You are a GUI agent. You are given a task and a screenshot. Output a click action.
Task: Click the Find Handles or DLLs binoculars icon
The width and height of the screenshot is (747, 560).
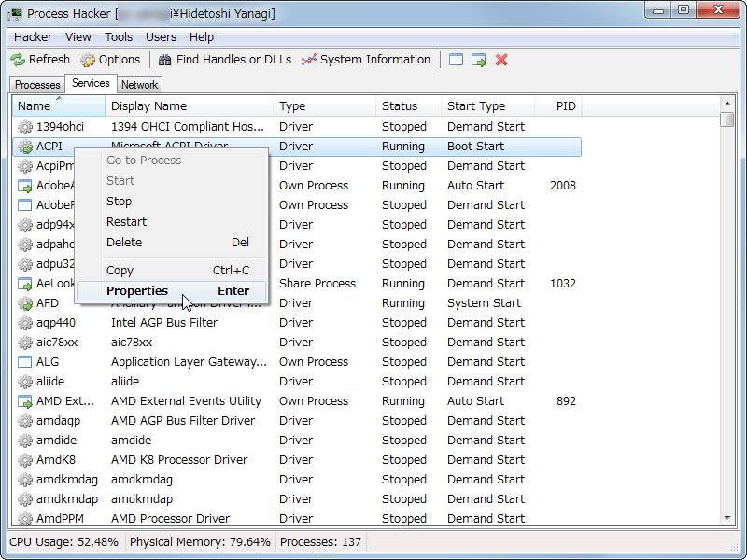[165, 60]
